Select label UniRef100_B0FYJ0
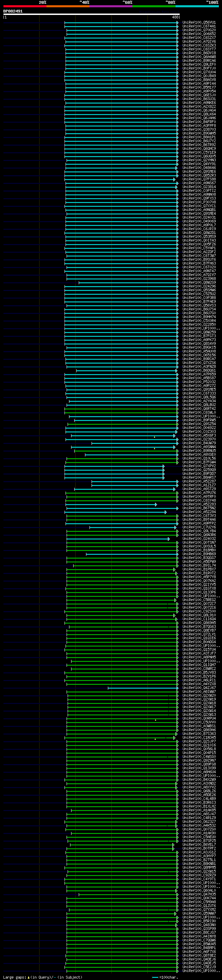Viewport: 222px width, 980px height. pyautogui.click(x=199, y=68)
